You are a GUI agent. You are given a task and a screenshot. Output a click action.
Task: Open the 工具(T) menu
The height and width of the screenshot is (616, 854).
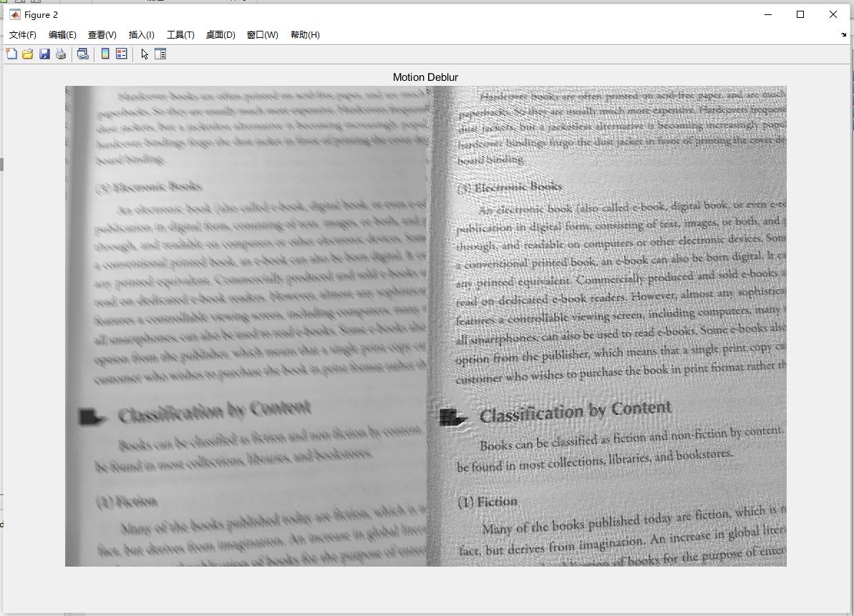point(180,35)
